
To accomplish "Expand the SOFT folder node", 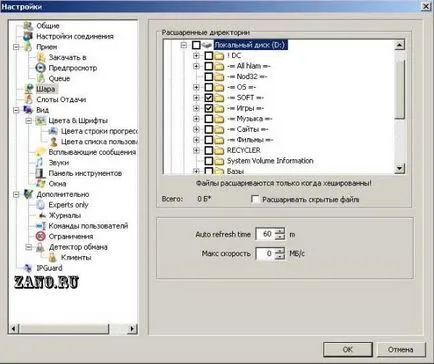I will click(196, 98).
